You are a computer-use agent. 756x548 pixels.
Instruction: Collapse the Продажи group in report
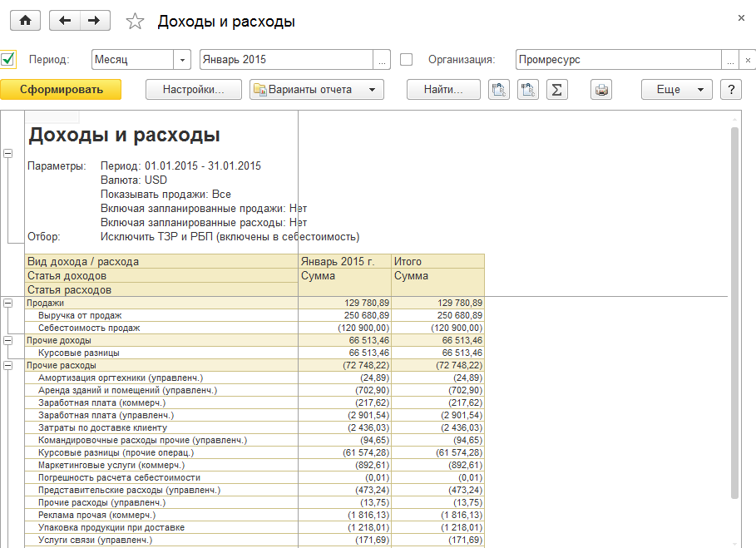tap(8, 304)
